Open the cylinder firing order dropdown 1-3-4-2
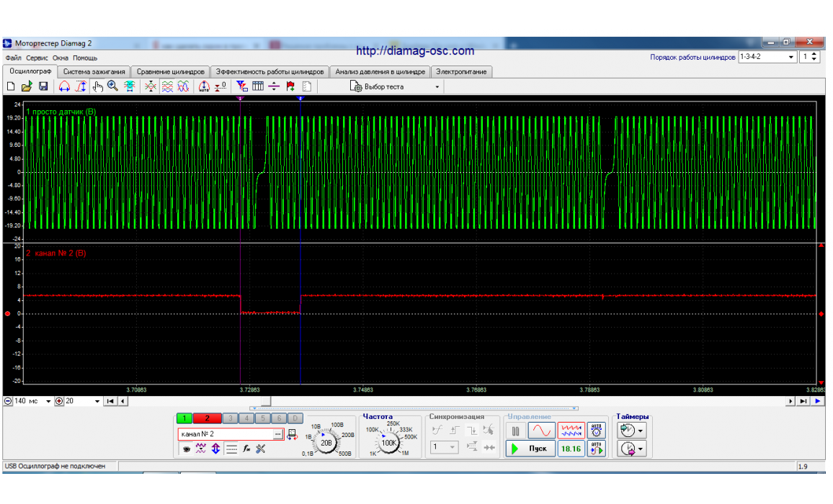Image resolution: width=833 pixels, height=504 pixels. pos(767,57)
